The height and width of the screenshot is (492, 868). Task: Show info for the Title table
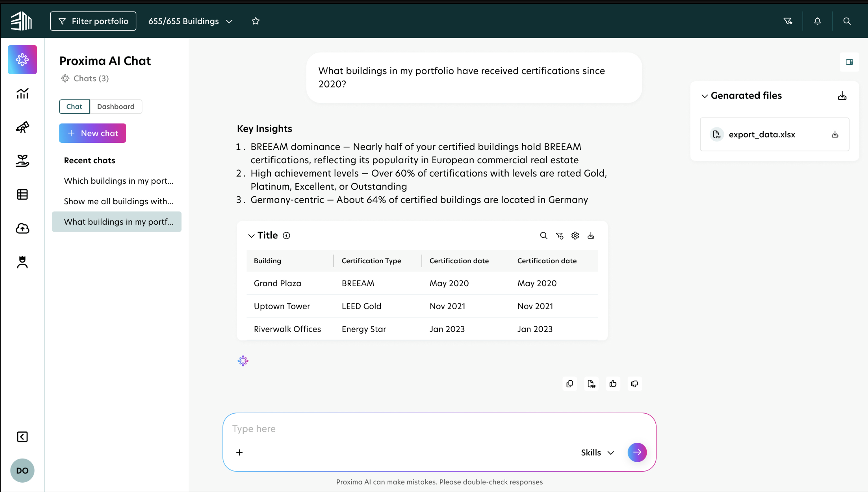286,236
